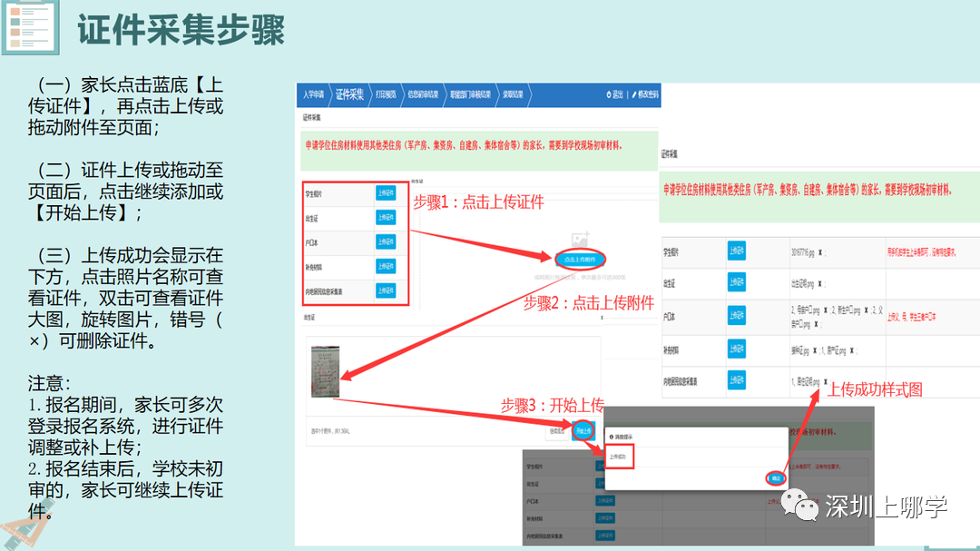Click 上传证件 for 出生证 in left list
This screenshot has height=551, width=980.
tap(386, 217)
